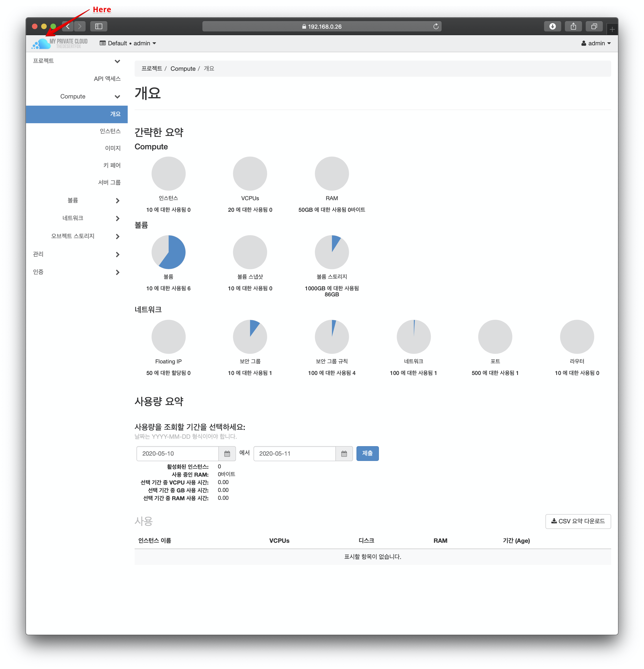The width and height of the screenshot is (644, 669).
Task: Open the end date calendar picker
Action: point(344,454)
